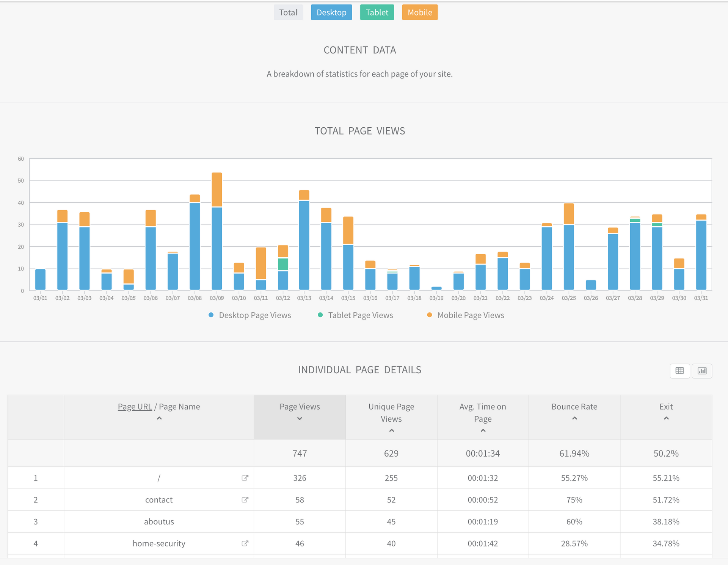
Task: Open external link icon for root page
Action: pos(245,477)
